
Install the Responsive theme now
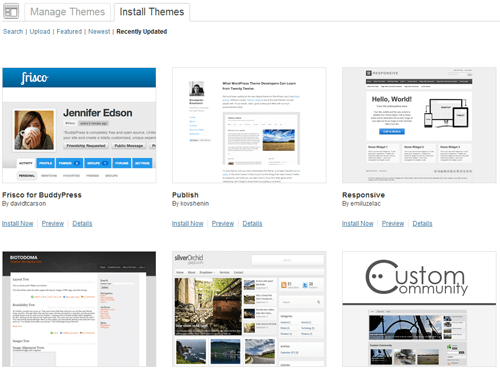[358, 223]
